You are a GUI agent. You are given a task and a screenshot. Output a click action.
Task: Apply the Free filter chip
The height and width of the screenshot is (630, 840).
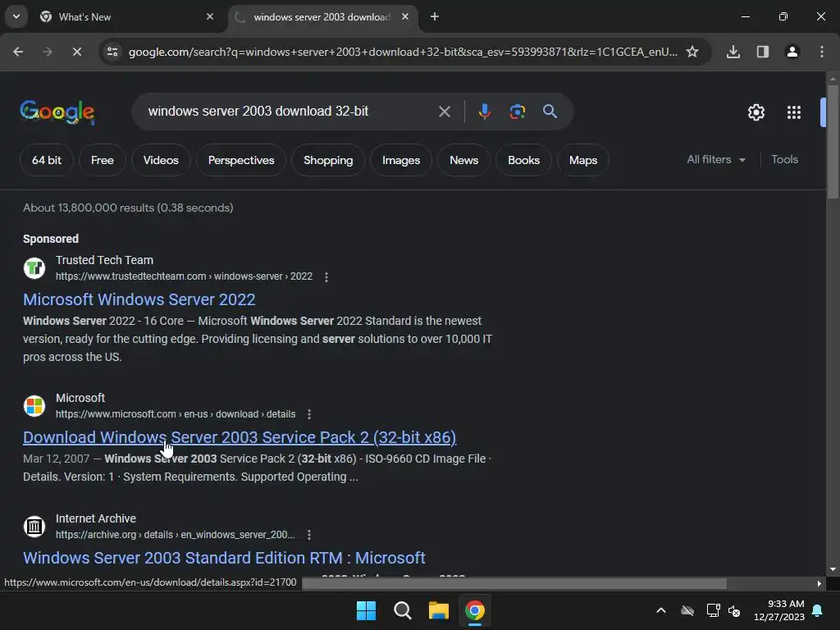102,160
